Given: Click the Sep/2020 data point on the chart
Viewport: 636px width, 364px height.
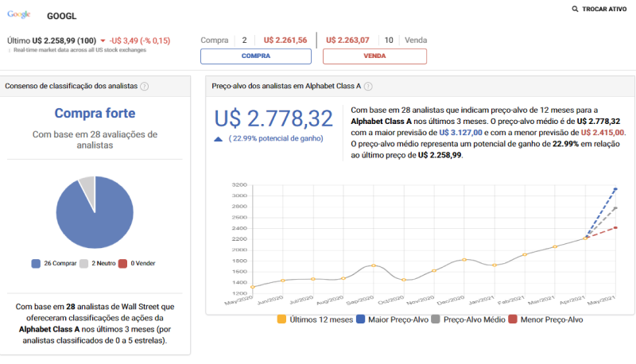Looking at the screenshot, I should [x=374, y=265].
